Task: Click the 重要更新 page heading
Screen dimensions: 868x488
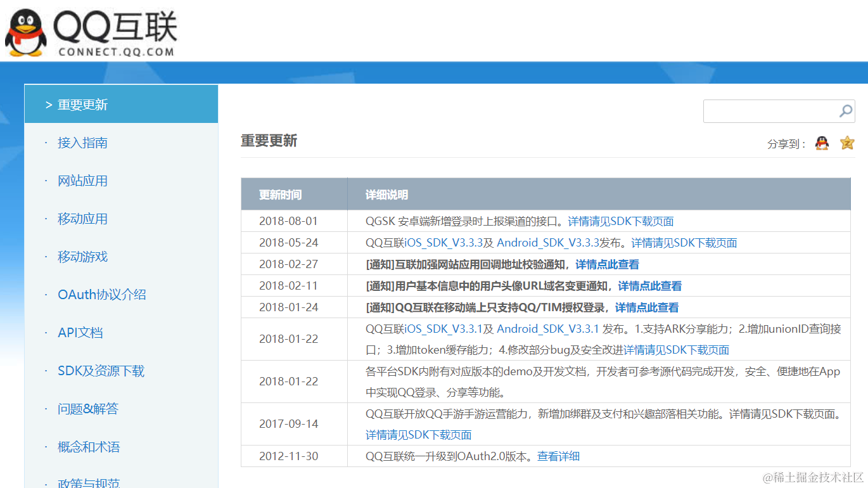Action: coord(269,141)
